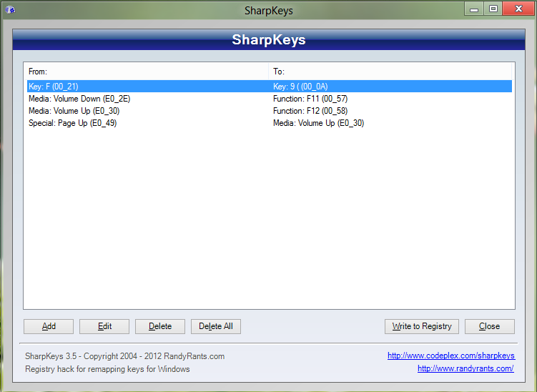Click the Function: F12 (00_58) cell

(x=310, y=111)
